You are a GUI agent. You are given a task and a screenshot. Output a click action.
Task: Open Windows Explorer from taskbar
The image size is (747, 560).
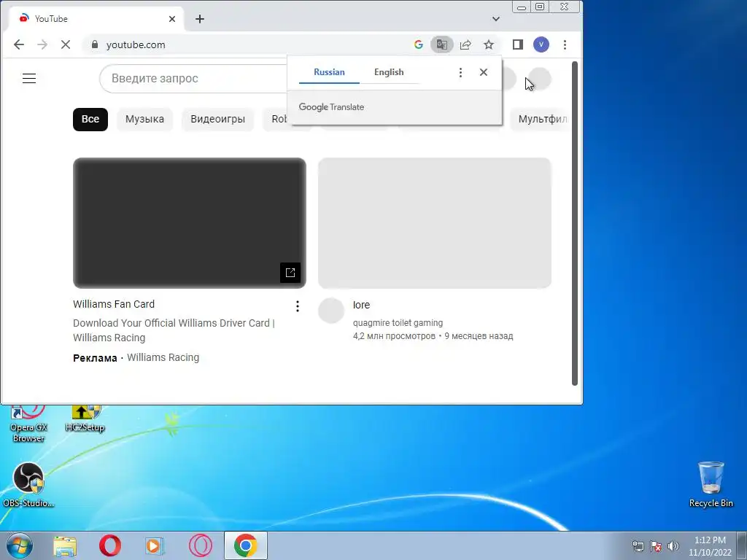[x=65, y=546]
